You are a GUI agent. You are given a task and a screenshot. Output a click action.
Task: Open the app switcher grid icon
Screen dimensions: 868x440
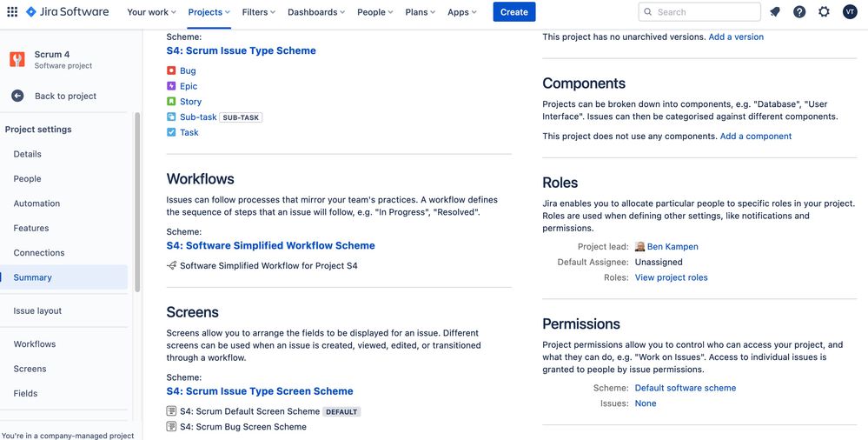11,11
